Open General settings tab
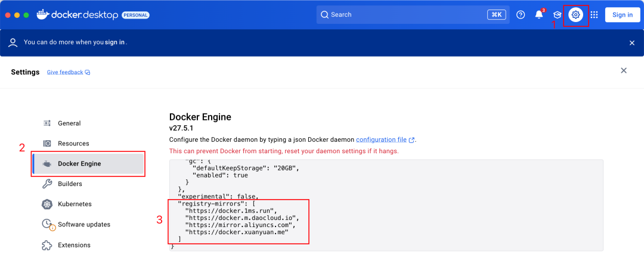 [x=88, y=123]
